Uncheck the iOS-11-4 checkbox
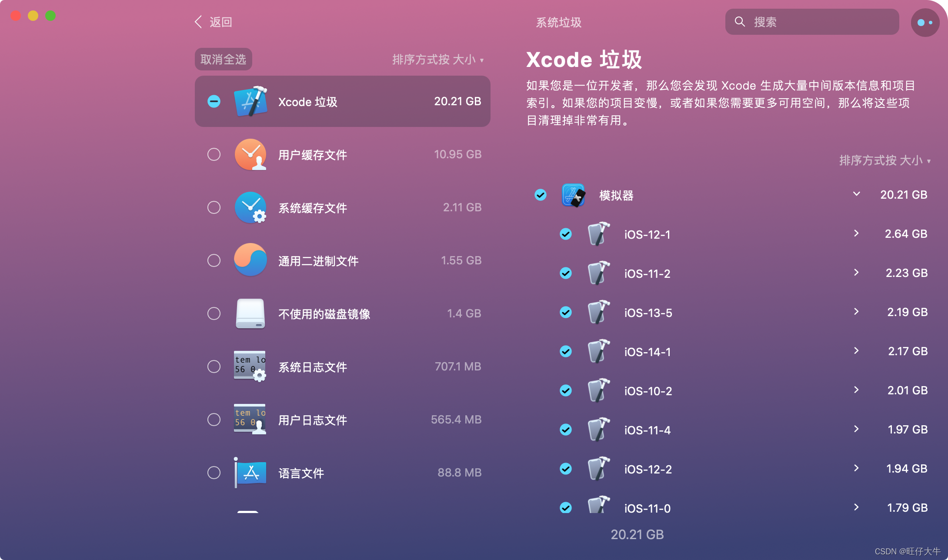 [566, 430]
